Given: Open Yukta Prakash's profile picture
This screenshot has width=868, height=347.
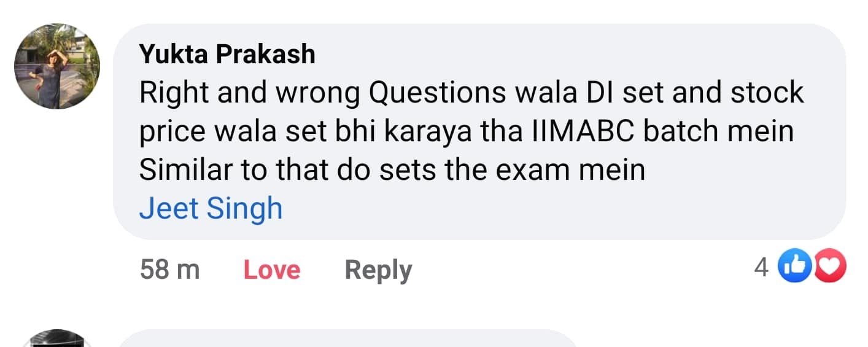Looking at the screenshot, I should (58, 67).
